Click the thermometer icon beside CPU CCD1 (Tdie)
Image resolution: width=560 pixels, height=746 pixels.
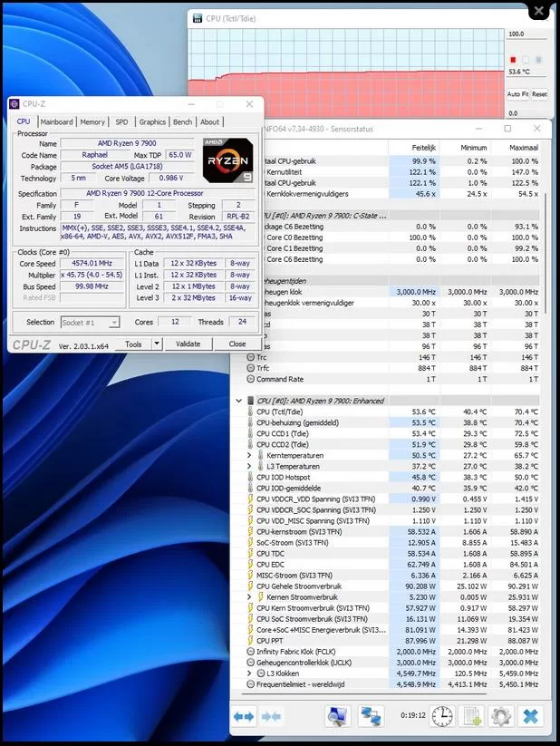250,433
